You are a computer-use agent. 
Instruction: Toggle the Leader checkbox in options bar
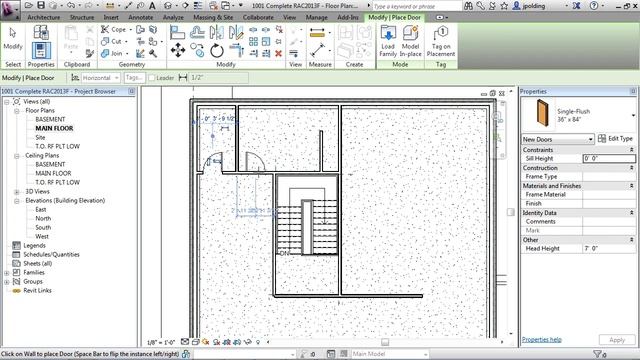pos(152,78)
